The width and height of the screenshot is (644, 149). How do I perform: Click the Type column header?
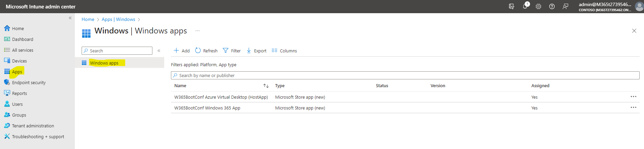(280, 86)
